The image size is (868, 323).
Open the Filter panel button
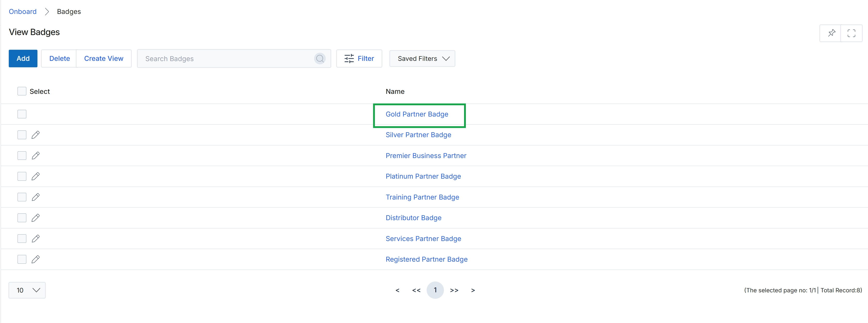point(359,59)
